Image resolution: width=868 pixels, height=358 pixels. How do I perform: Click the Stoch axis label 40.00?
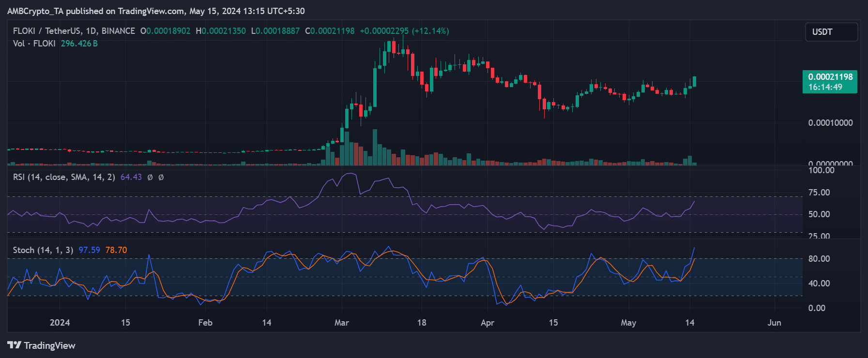pyautogui.click(x=819, y=283)
